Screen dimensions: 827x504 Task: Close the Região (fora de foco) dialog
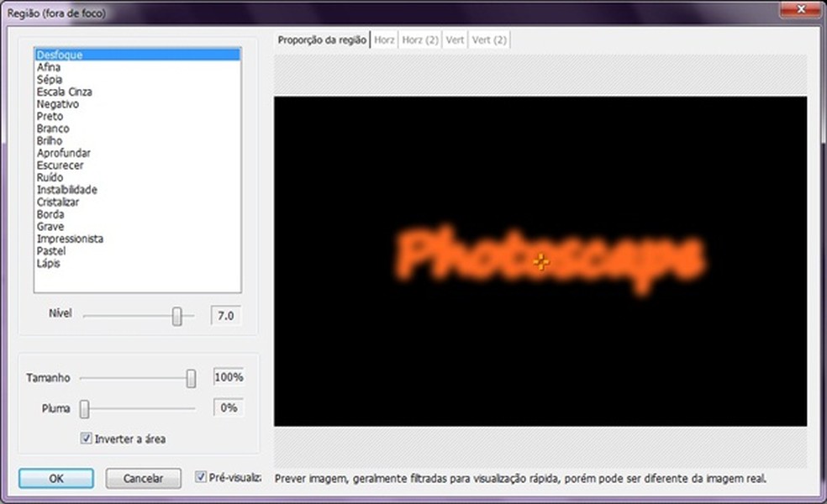(x=801, y=9)
